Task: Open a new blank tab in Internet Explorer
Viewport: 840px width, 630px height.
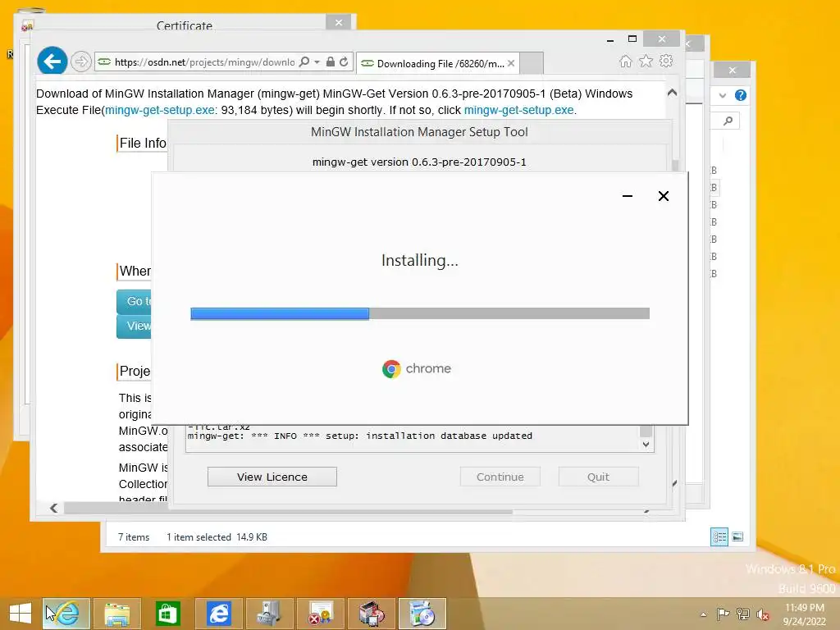Action: click(x=532, y=63)
